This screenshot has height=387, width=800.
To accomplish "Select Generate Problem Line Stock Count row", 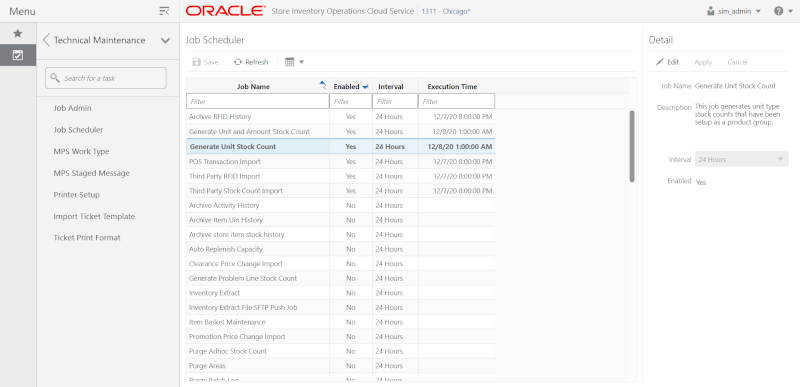I will [340, 278].
